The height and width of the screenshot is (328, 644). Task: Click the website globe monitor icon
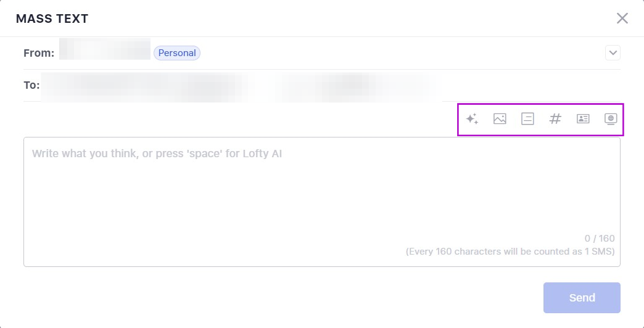[x=611, y=119]
